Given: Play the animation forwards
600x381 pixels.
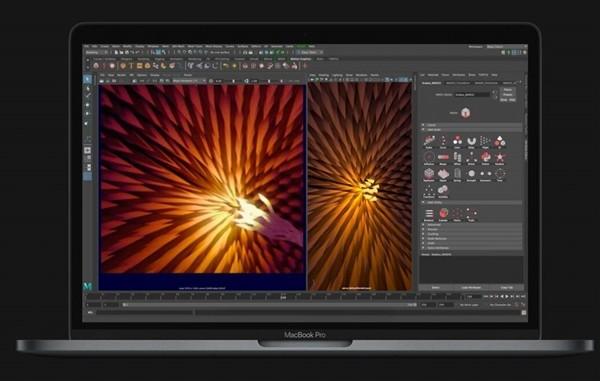Looking at the screenshot, I should (507, 296).
